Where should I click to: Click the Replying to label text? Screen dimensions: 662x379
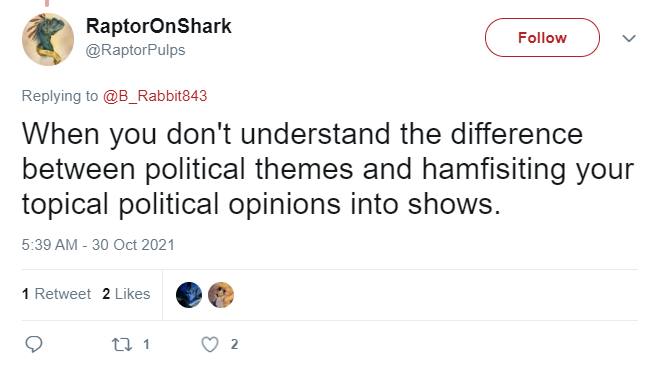[x=60, y=96]
